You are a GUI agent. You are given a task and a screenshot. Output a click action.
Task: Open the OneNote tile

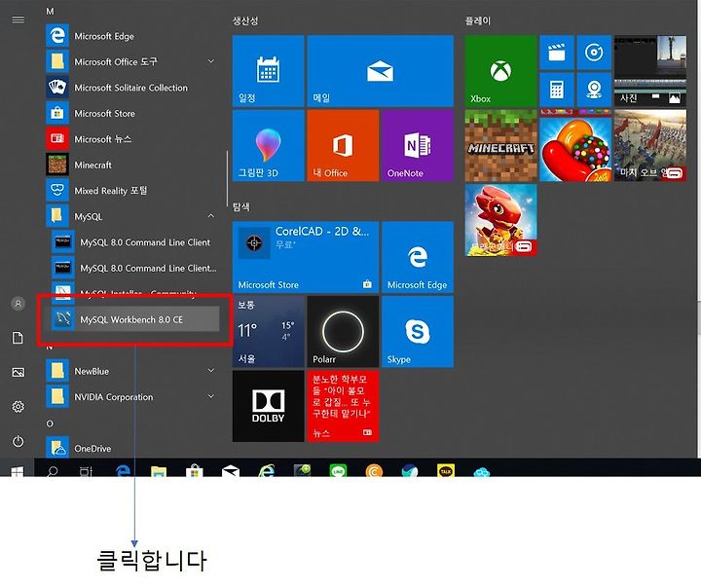point(418,145)
